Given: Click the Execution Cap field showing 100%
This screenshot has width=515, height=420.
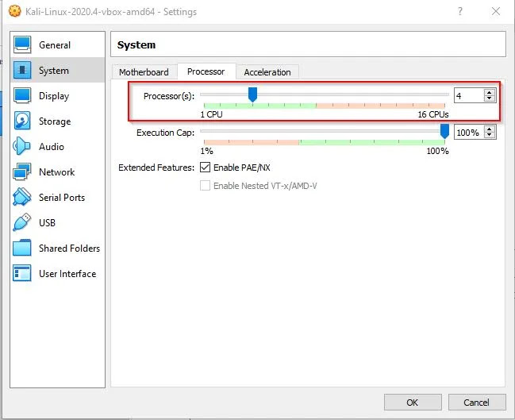Looking at the screenshot, I should coord(469,133).
